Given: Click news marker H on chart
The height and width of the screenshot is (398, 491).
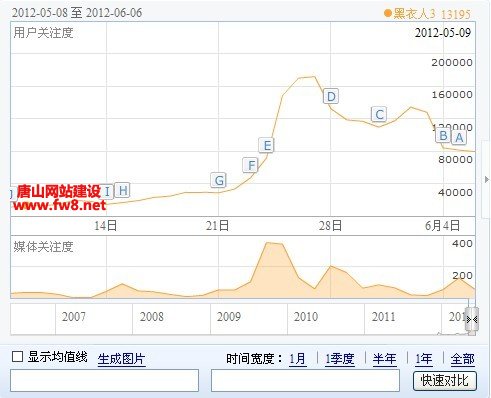Looking at the screenshot, I should click(x=123, y=190).
